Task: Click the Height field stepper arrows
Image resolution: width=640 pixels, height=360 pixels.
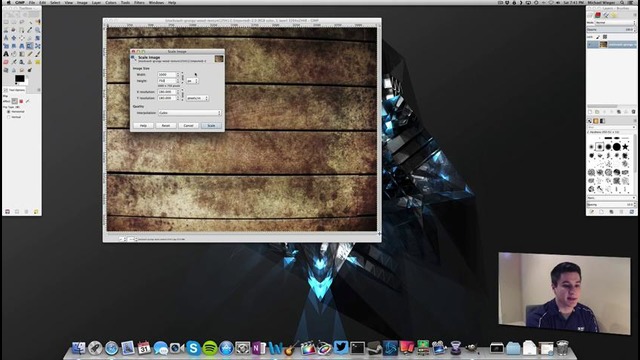Action: point(178,80)
